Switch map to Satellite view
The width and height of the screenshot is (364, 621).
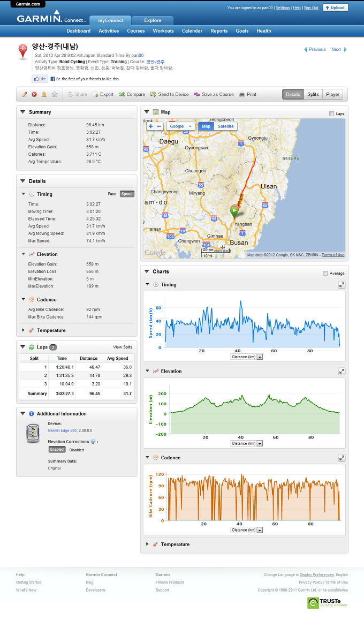point(226,126)
